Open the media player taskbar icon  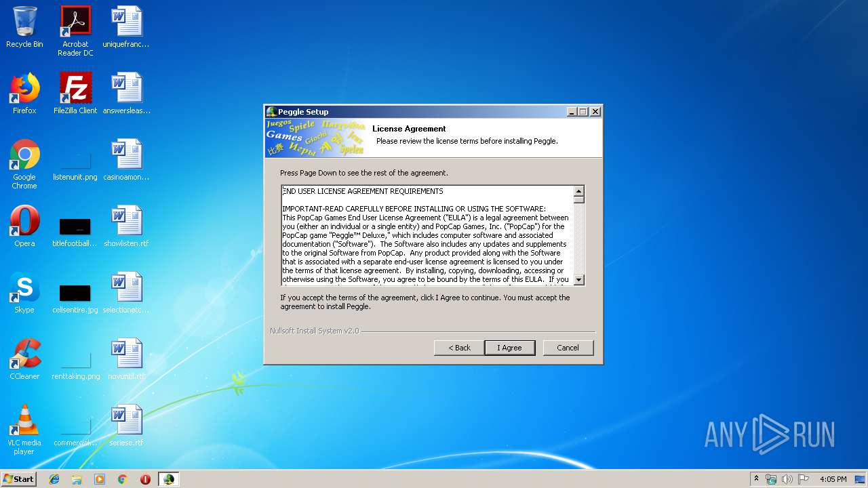pos(100,479)
